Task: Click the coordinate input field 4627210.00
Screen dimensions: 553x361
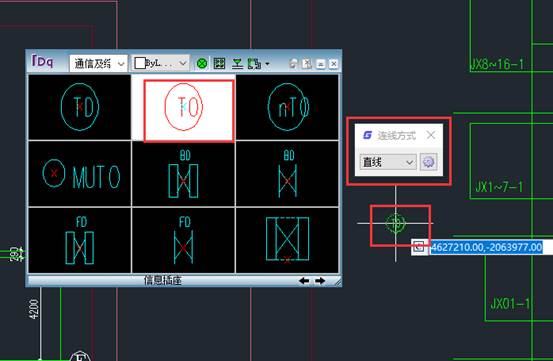Action: [x=487, y=247]
